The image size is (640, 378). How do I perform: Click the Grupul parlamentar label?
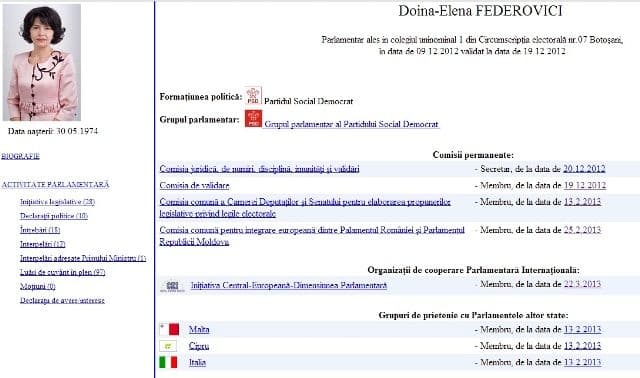tap(199, 120)
